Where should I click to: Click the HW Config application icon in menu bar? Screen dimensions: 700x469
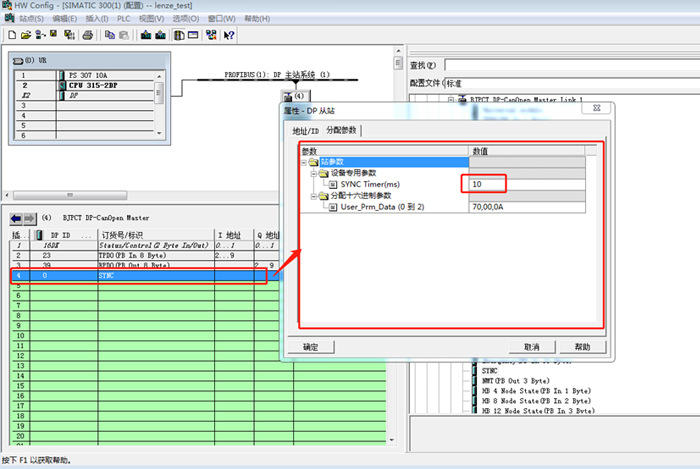coord(10,18)
